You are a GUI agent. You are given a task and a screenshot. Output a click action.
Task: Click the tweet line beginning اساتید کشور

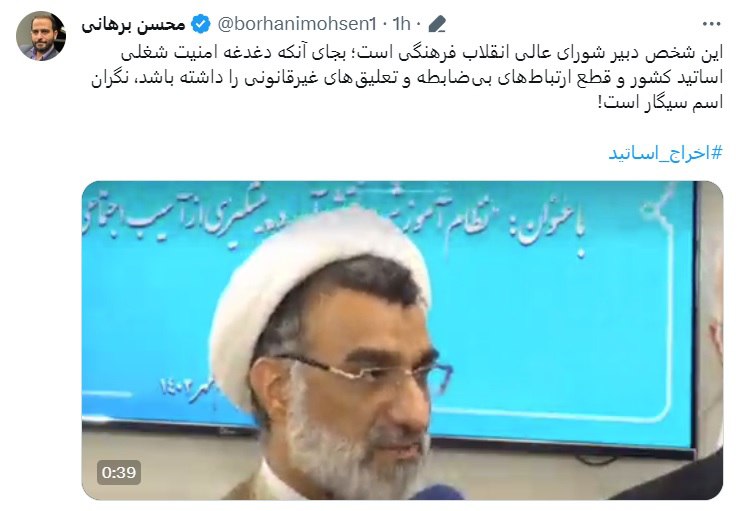click(x=407, y=79)
